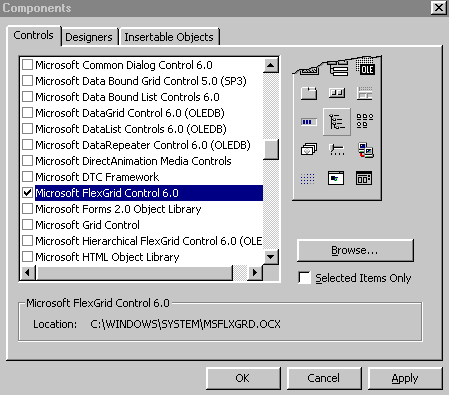Open the Designers tab
Screen dimensions: 449x395
[89, 37]
